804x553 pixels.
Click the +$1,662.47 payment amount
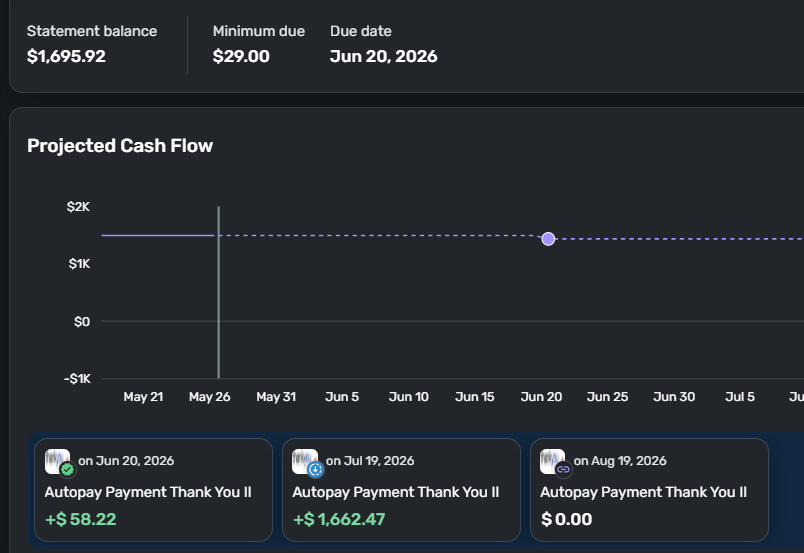pyautogui.click(x=339, y=519)
